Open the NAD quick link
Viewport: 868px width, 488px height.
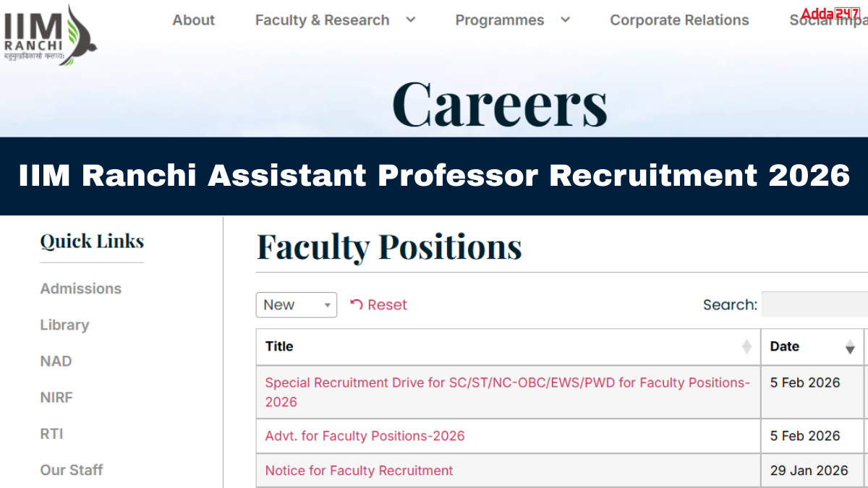click(x=56, y=361)
